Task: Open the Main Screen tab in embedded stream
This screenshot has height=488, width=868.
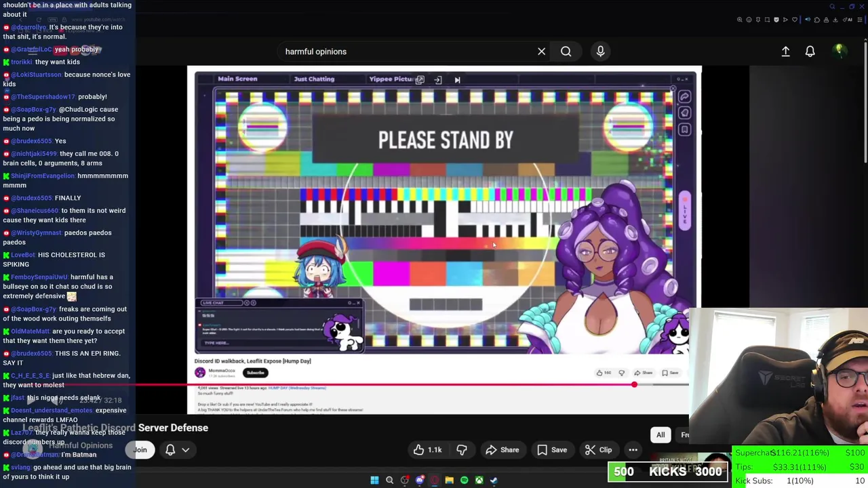Action: point(237,79)
